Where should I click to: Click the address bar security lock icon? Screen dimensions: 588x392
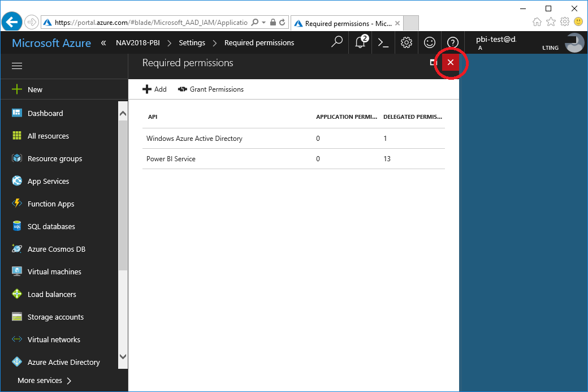tap(273, 23)
